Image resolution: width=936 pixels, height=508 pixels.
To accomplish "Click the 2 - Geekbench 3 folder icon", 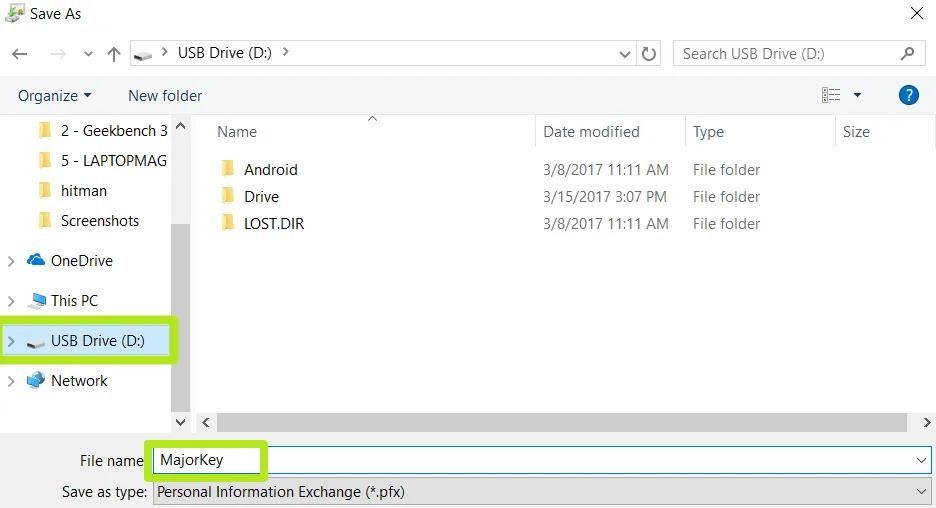I will point(45,130).
